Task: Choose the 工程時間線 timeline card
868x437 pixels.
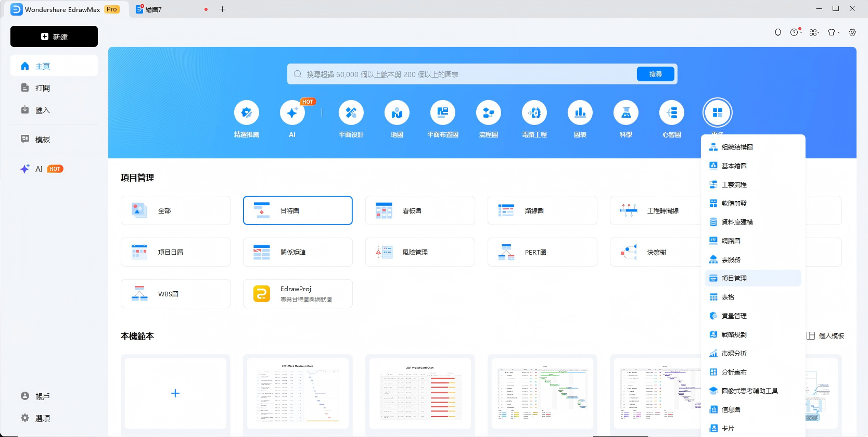Action: (x=656, y=210)
